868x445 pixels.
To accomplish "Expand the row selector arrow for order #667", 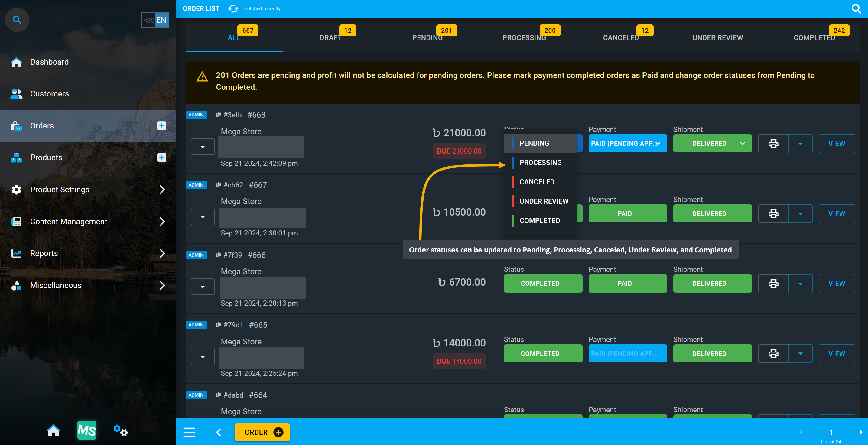I will (x=203, y=217).
